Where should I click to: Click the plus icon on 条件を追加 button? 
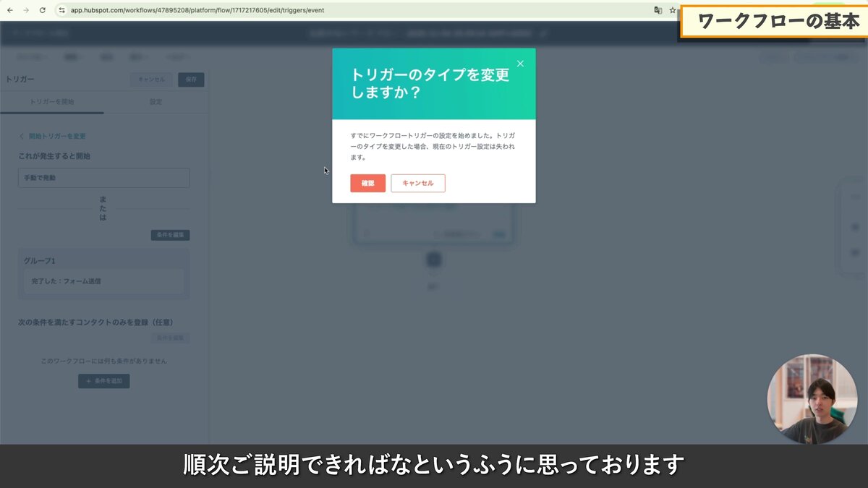(x=90, y=381)
